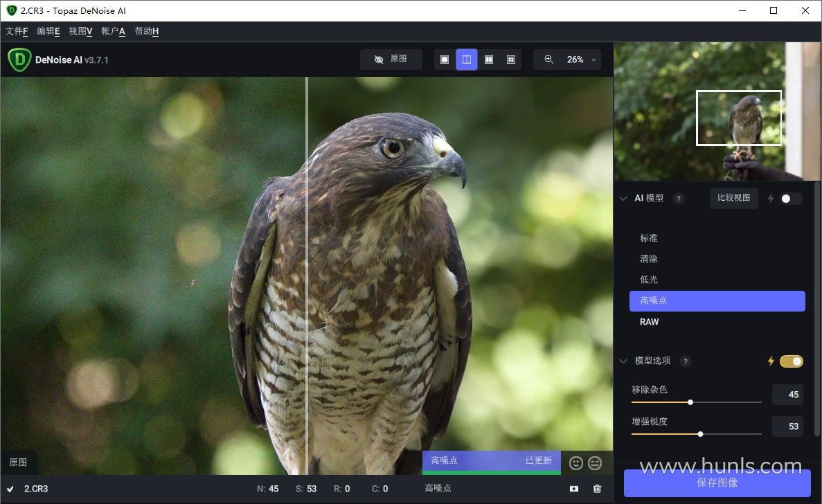Image resolution: width=822 pixels, height=504 pixels.
Task: Enable the AI 模型 auto toggle
Action: [x=791, y=199]
